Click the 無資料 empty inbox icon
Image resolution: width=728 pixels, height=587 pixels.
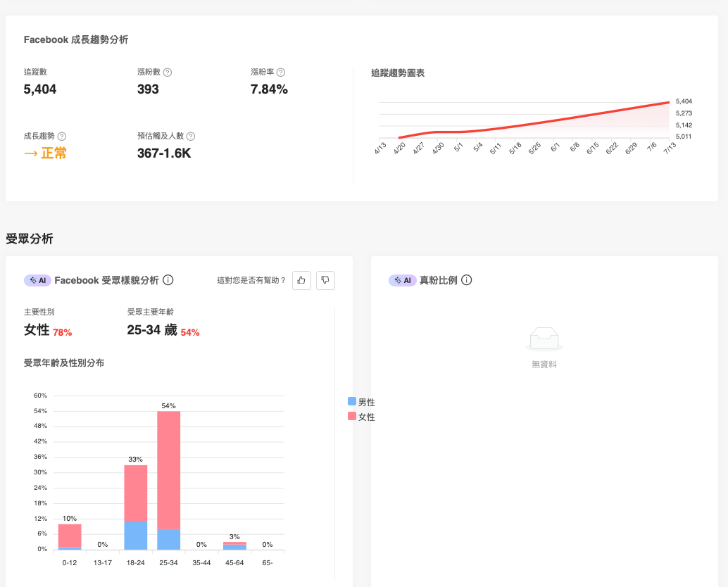(544, 339)
